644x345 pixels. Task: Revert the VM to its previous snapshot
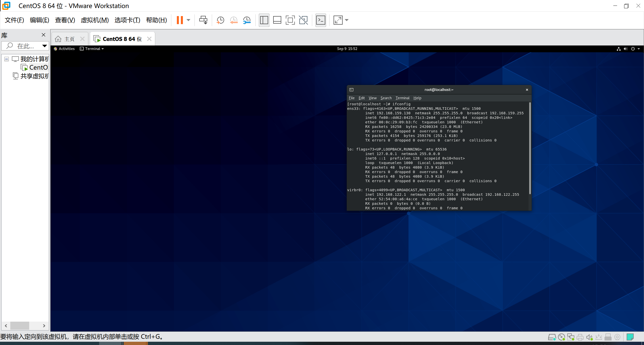point(234,20)
